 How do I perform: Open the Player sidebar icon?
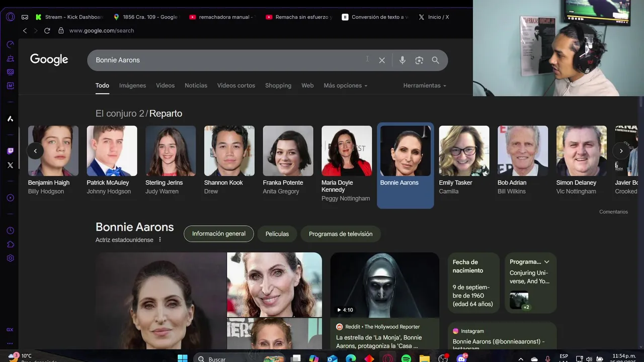(x=10, y=198)
